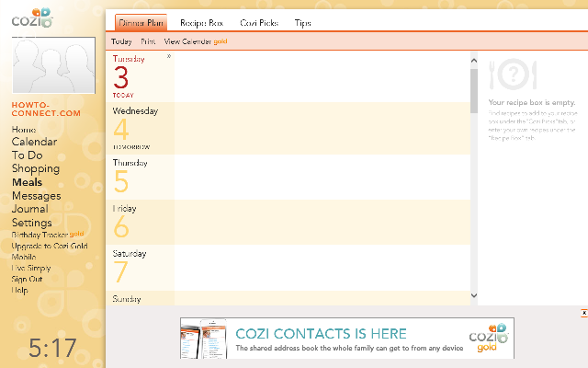Image resolution: width=588 pixels, height=368 pixels.
Task: Open Live Simply link
Action: (x=30, y=268)
